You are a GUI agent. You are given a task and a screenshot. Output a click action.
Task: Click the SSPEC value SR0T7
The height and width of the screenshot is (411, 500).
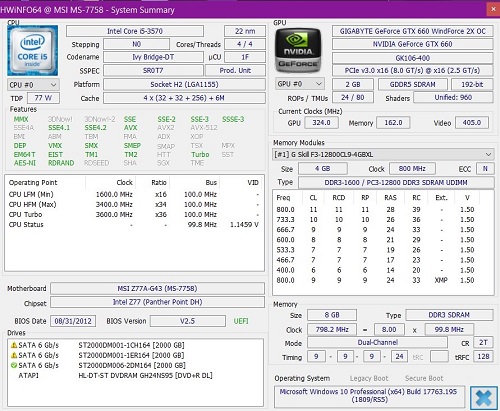[x=153, y=70]
